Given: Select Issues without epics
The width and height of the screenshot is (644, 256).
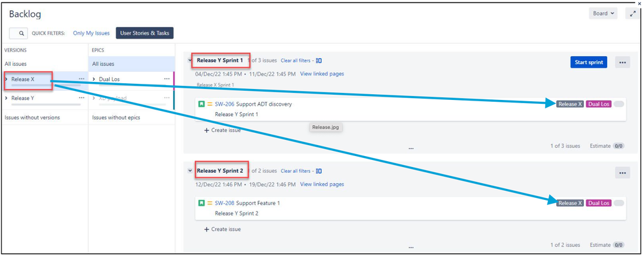Looking at the screenshot, I should point(116,117).
